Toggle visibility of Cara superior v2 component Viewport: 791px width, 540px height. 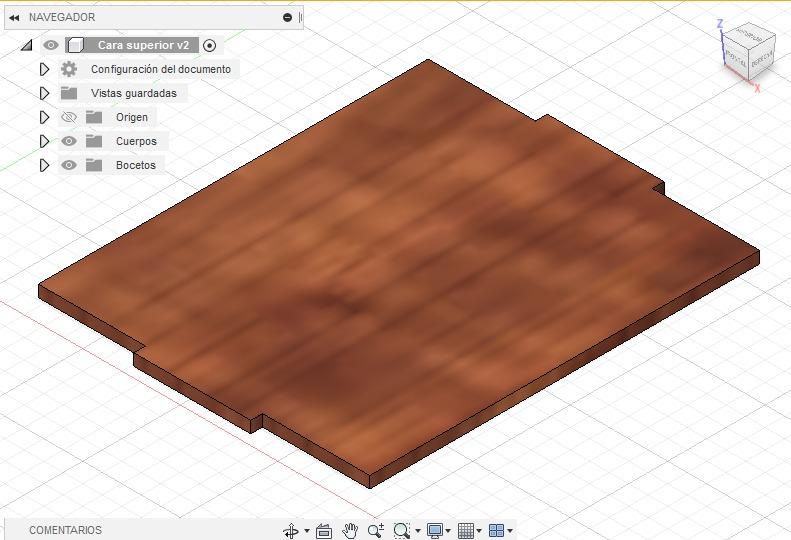pyautogui.click(x=50, y=45)
